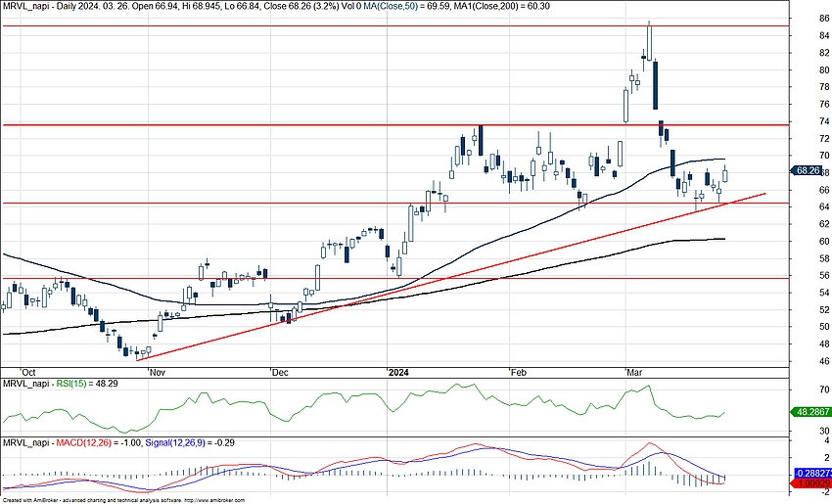Screen dimensions: 832x504
Task: Click the green RSI value tag 48.2867
Action: (x=810, y=414)
